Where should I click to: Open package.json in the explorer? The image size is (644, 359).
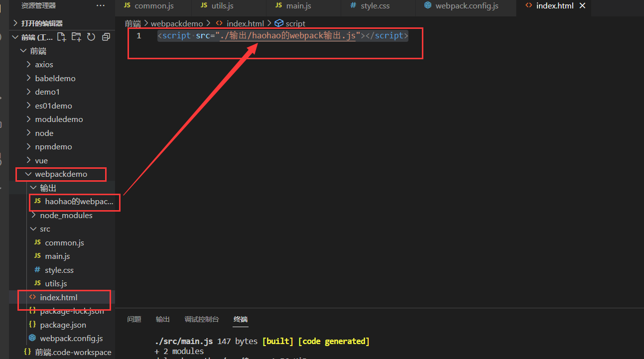tap(63, 325)
